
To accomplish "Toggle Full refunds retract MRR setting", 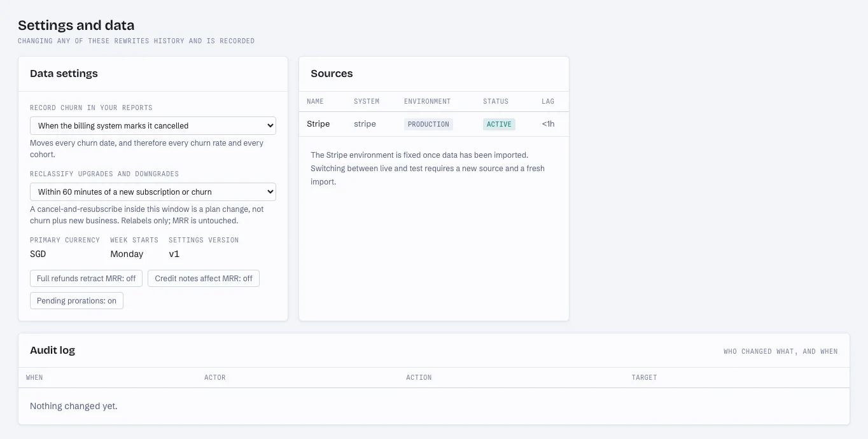I will (86, 279).
